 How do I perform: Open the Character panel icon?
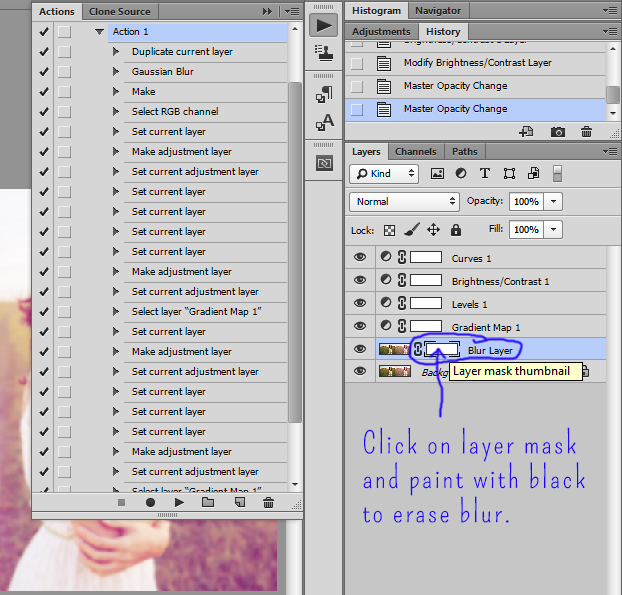pyautogui.click(x=324, y=123)
